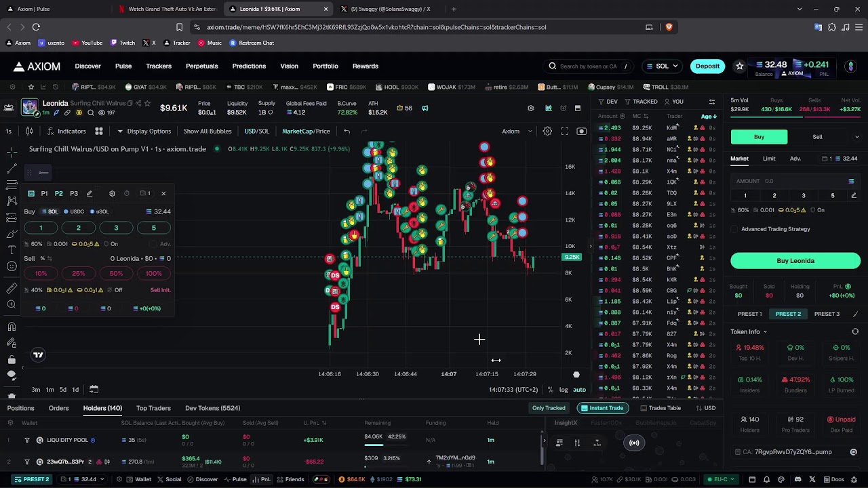This screenshot has height=488, width=868.
Task: Click Sell Init. in instant trade panel
Action: (160, 290)
